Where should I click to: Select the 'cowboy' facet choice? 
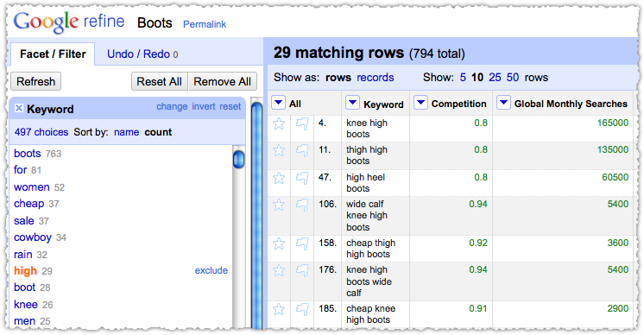[33, 237]
